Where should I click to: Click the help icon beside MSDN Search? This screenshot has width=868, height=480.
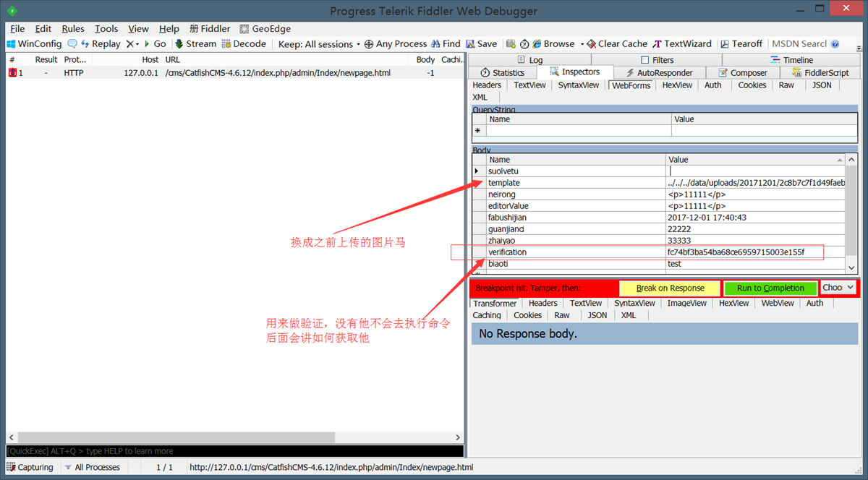[x=835, y=43]
